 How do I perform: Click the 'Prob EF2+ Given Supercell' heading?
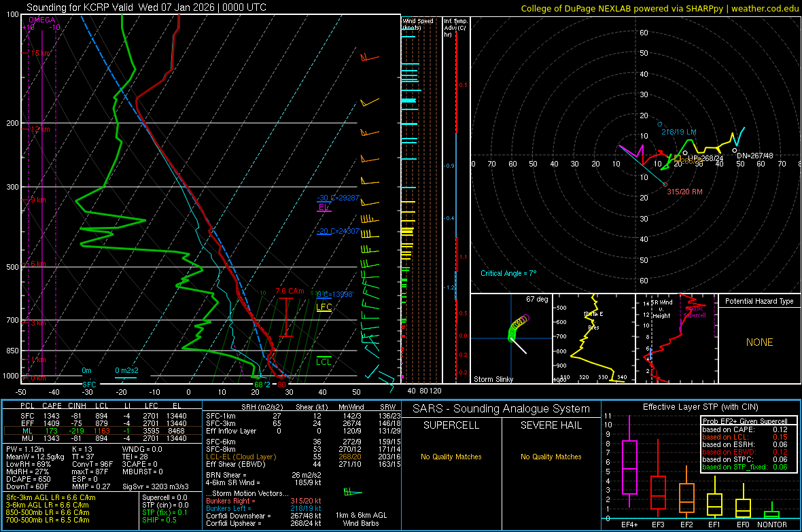pyautogui.click(x=745, y=421)
